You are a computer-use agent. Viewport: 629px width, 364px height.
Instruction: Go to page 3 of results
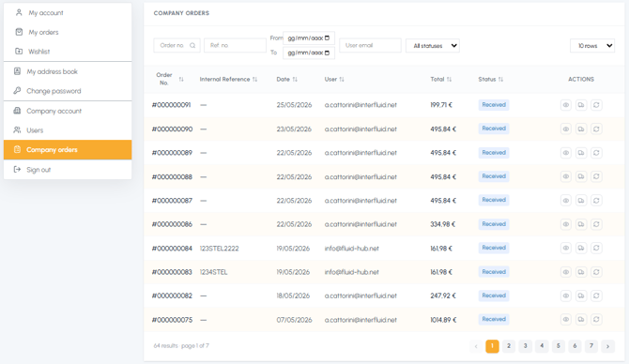point(525,346)
